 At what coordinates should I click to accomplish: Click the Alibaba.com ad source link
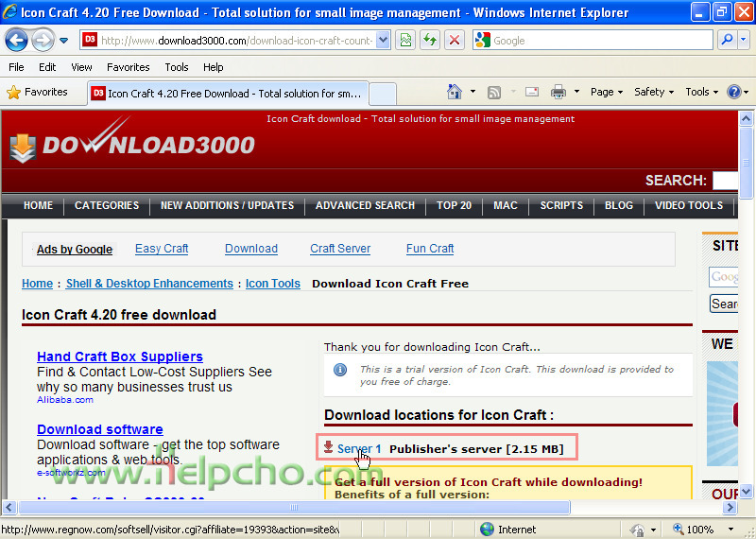pyautogui.click(x=65, y=400)
